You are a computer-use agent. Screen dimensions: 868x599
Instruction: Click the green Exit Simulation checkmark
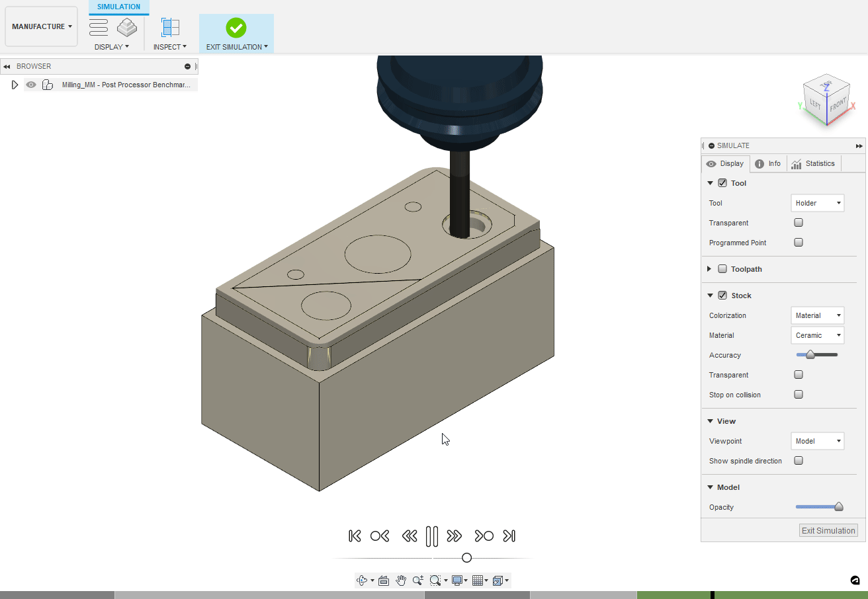coord(236,28)
